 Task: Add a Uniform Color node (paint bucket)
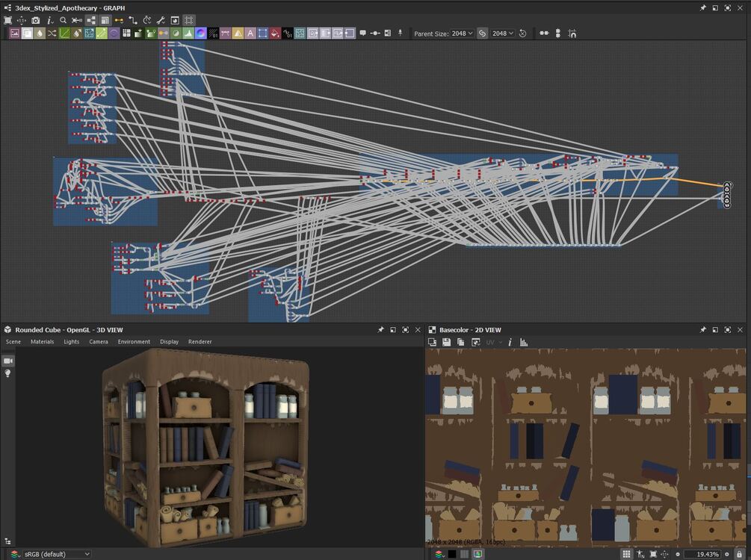(275, 33)
